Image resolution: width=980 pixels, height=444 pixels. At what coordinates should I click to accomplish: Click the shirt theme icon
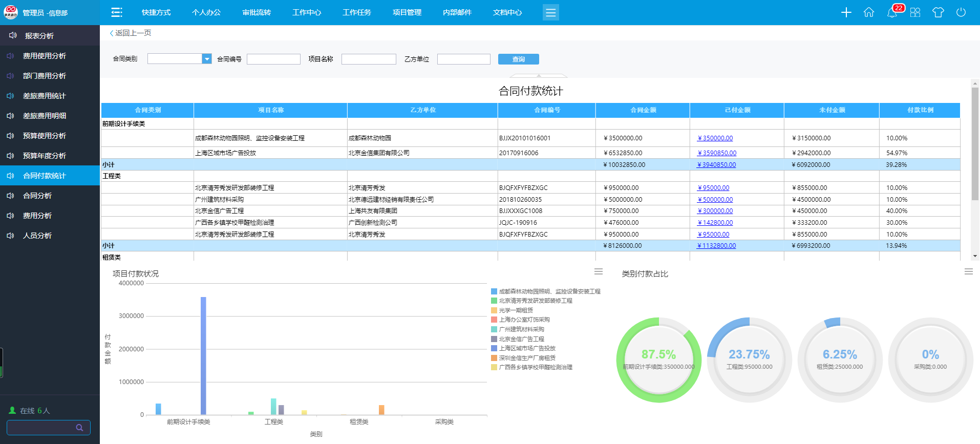click(x=938, y=12)
